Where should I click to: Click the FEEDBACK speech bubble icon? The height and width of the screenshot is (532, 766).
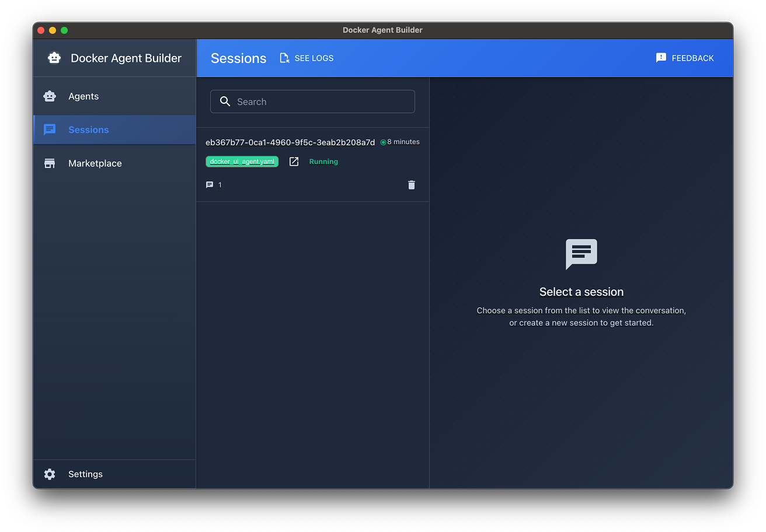pyautogui.click(x=661, y=57)
